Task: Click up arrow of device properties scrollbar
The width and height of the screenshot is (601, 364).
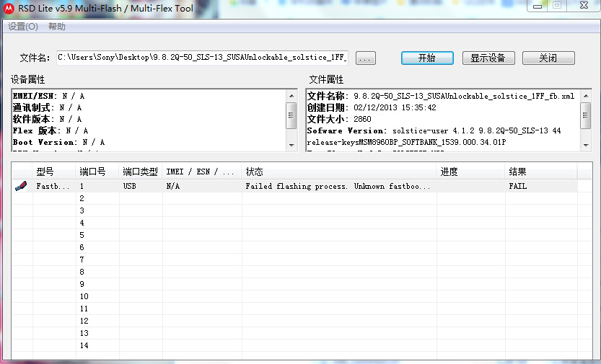Action: 291,96
